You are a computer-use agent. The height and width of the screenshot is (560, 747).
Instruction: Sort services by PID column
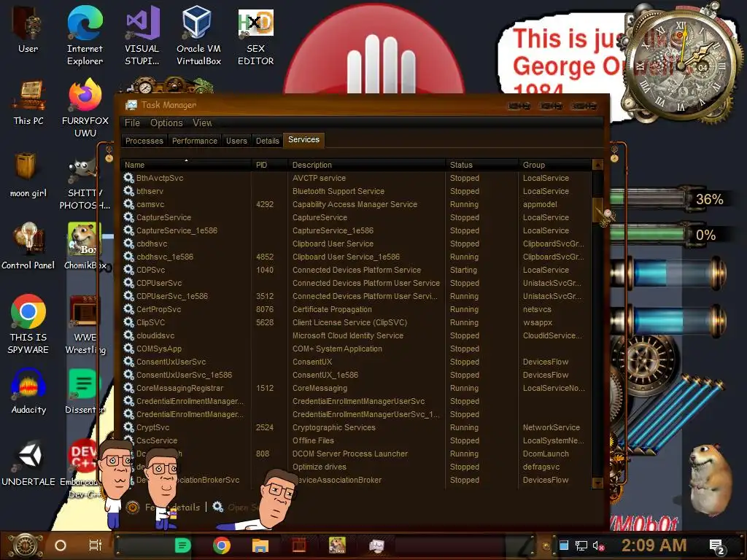[x=270, y=165]
